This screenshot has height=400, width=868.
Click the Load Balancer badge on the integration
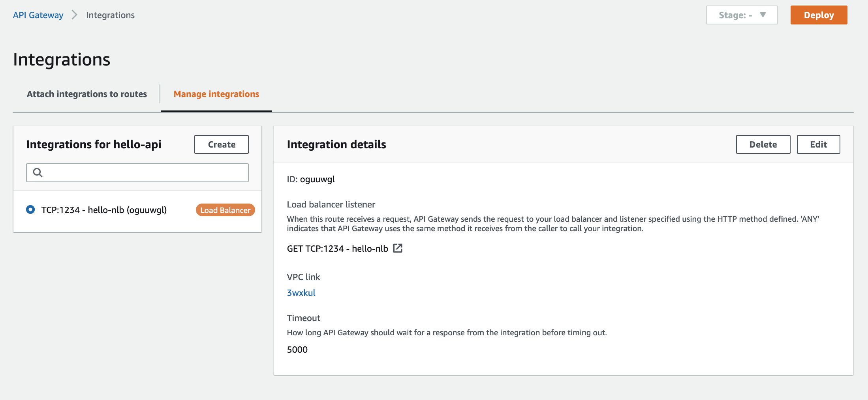(225, 210)
